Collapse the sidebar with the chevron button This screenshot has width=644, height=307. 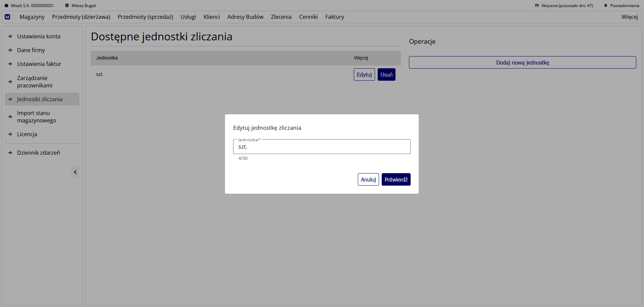75,172
